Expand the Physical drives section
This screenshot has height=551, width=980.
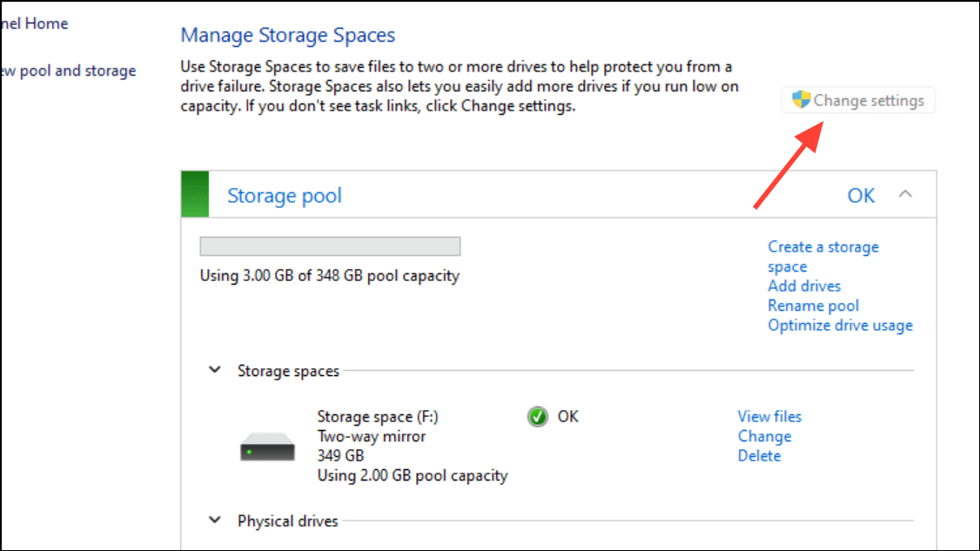click(214, 520)
